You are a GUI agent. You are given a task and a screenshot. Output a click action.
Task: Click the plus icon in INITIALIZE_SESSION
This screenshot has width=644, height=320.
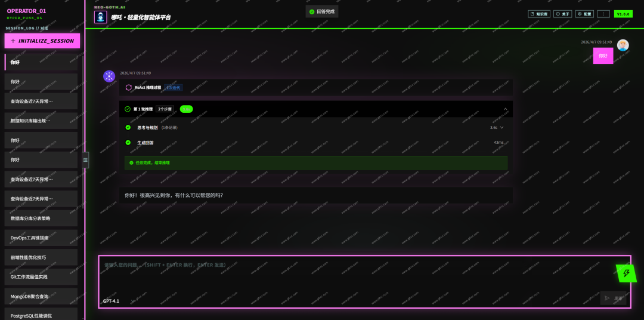13,41
